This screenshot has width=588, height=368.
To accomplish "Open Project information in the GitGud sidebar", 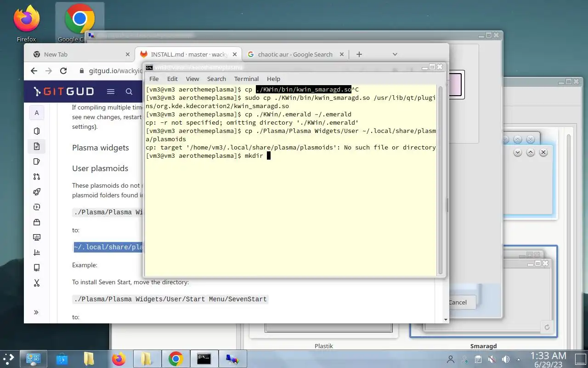I will click(x=37, y=131).
